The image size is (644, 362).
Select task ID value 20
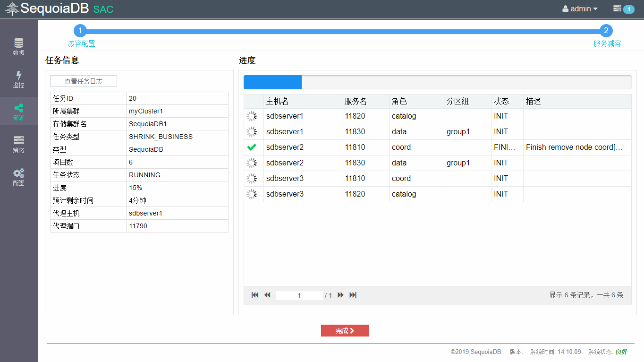133,98
